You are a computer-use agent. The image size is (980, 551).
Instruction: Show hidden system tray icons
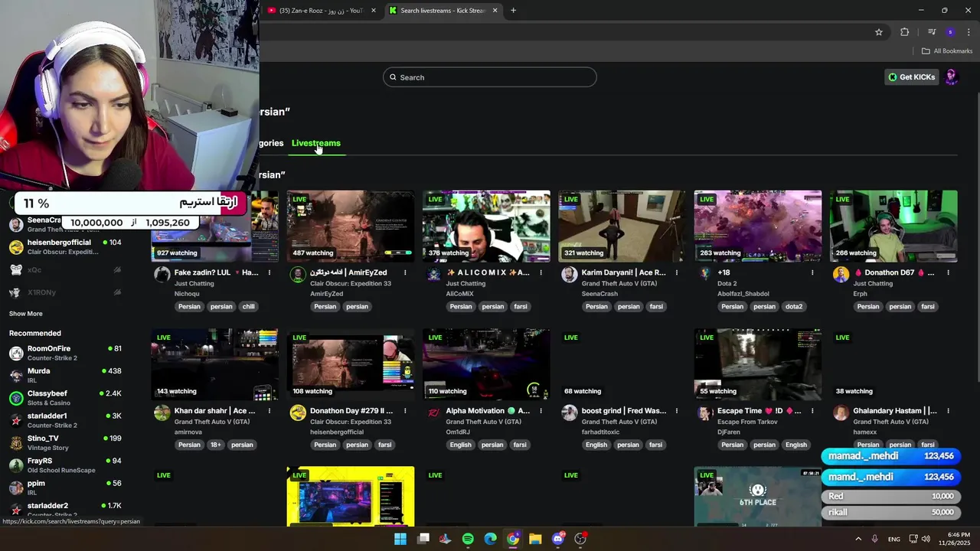coord(858,539)
